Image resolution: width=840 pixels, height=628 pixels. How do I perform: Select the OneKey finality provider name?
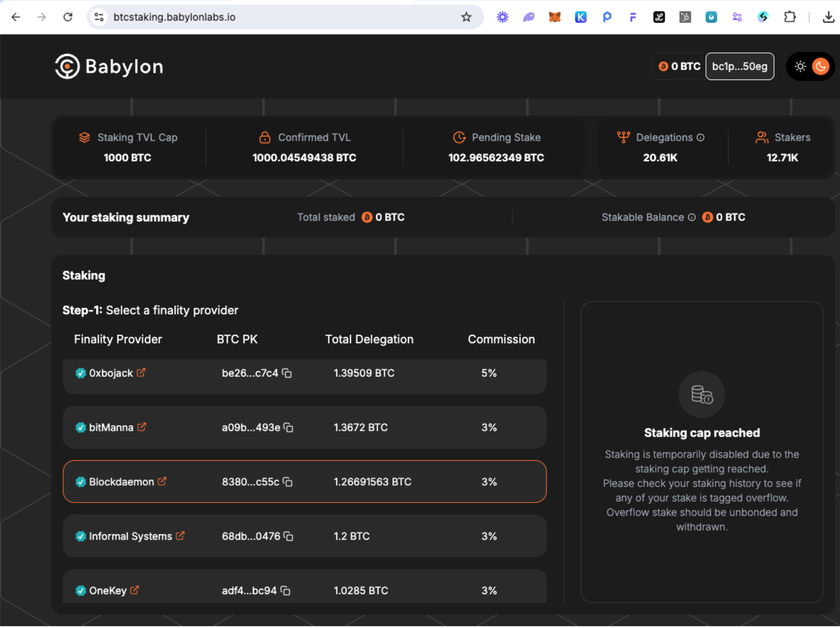point(108,591)
